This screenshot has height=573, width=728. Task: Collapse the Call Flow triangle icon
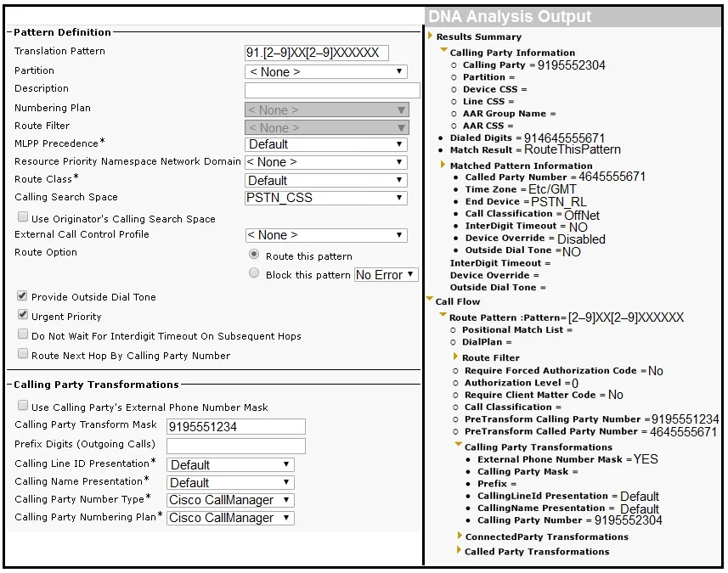[x=430, y=300]
